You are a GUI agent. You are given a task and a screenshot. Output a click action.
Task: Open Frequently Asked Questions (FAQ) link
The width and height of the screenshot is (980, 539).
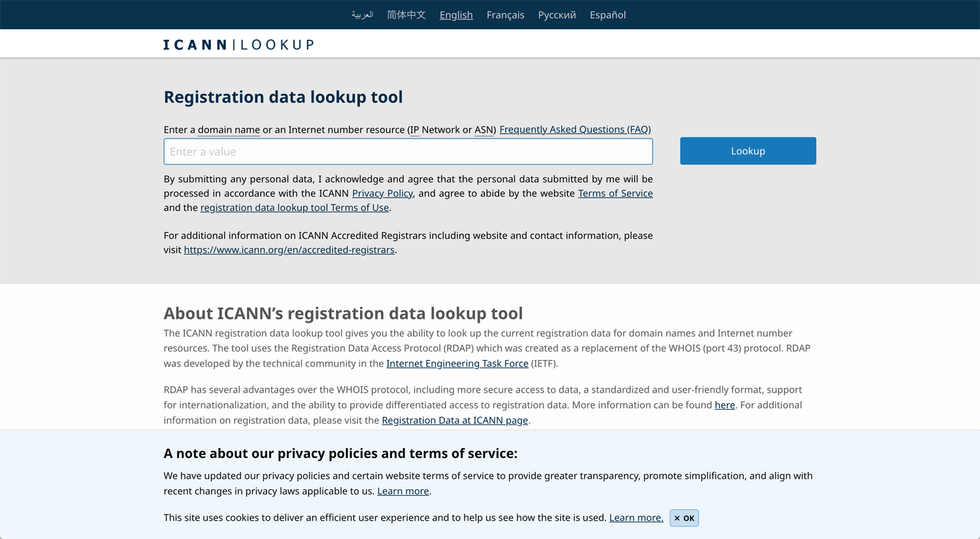[575, 129]
